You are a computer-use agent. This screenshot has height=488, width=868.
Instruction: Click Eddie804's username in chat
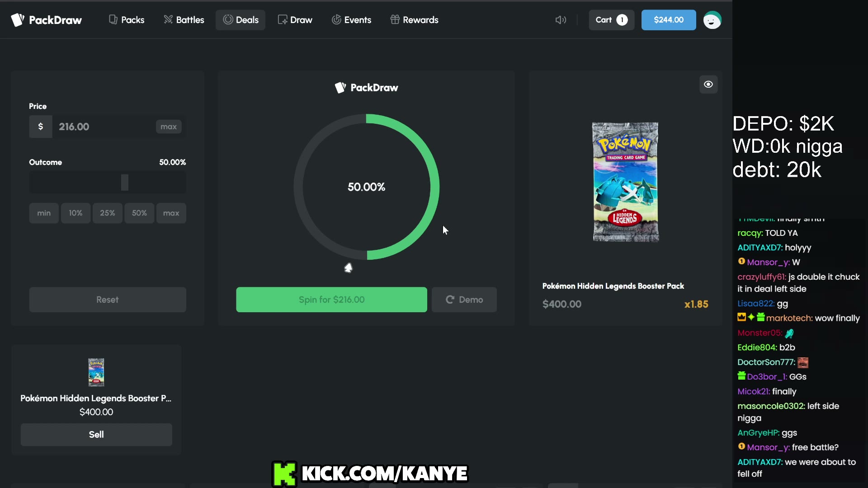(757, 347)
